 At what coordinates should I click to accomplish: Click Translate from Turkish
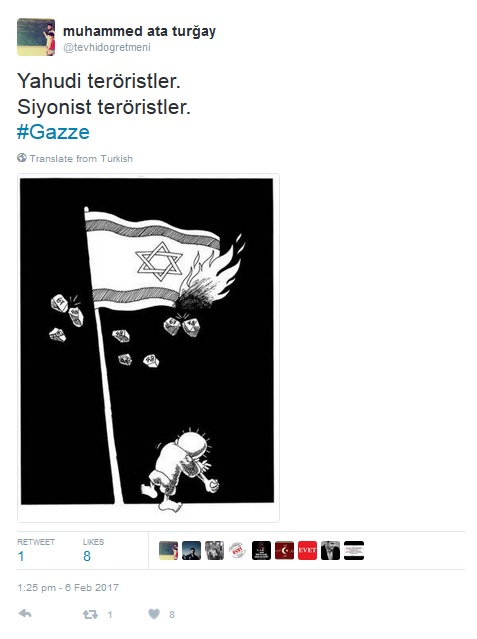tap(81, 159)
